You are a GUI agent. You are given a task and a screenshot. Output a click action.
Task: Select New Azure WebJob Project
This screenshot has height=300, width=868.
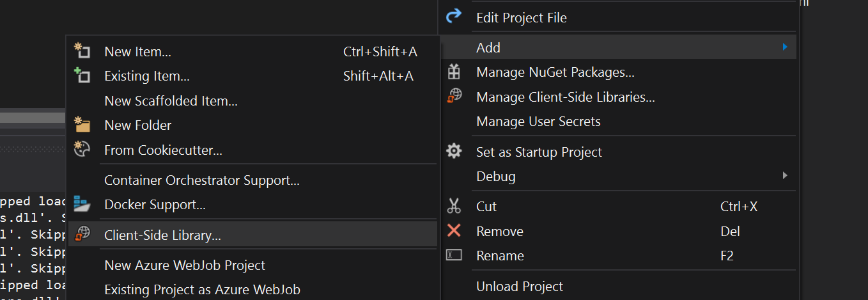184,265
